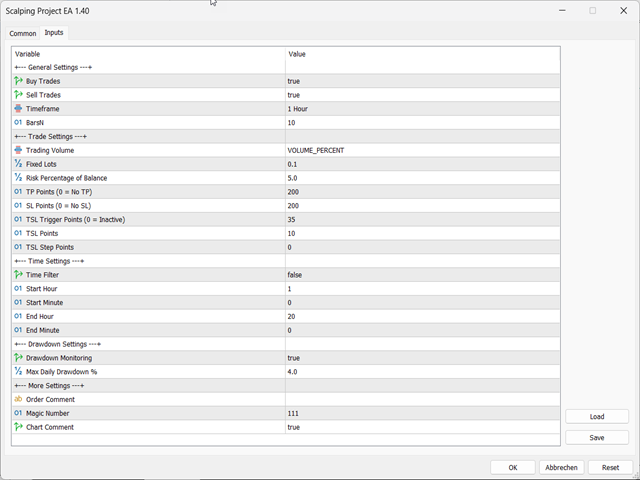Click the integer icon beside SL Points

click(x=18, y=205)
